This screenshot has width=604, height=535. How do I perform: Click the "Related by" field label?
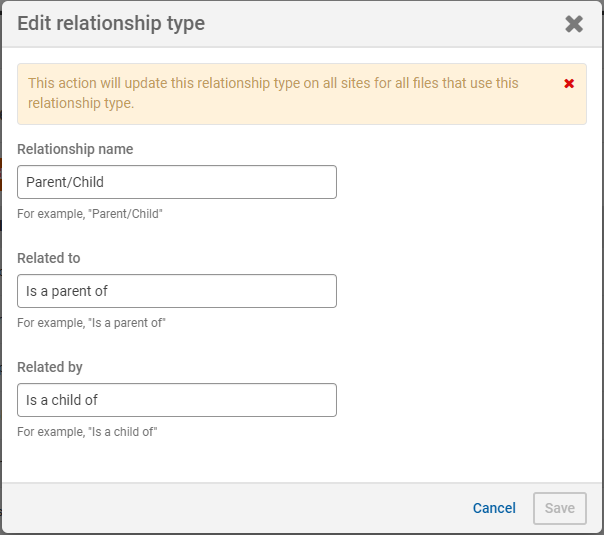[x=50, y=367]
